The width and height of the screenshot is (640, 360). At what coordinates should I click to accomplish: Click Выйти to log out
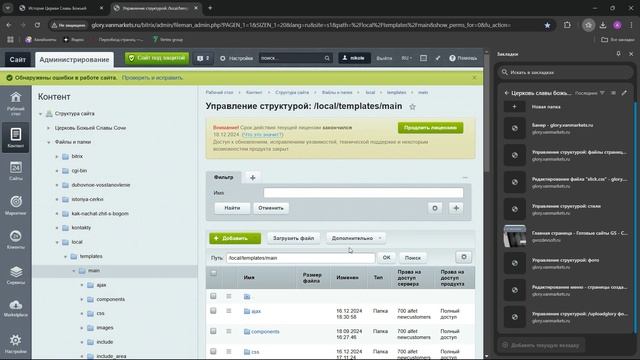pos(384,58)
